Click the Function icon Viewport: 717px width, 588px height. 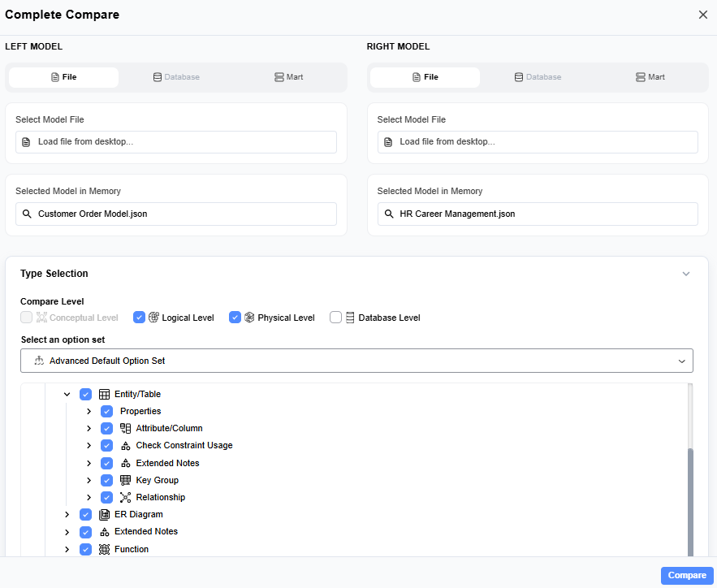click(104, 549)
